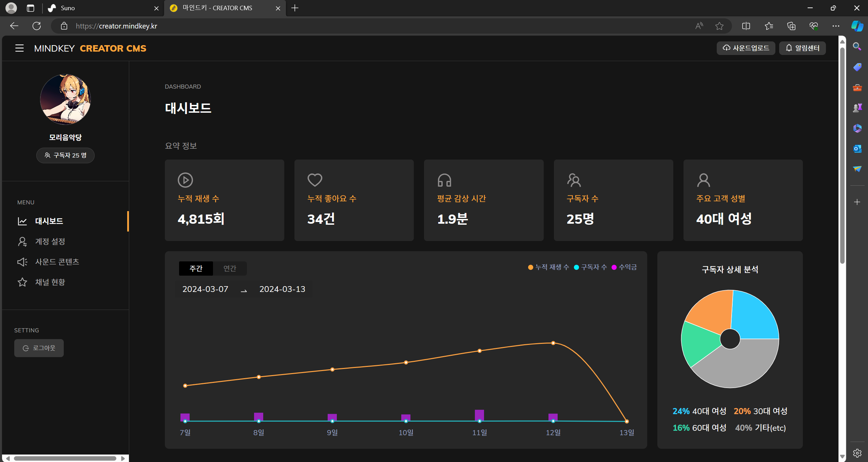Click the browser favorites star icon
Viewport: 868px width, 462px height.
[x=719, y=26]
